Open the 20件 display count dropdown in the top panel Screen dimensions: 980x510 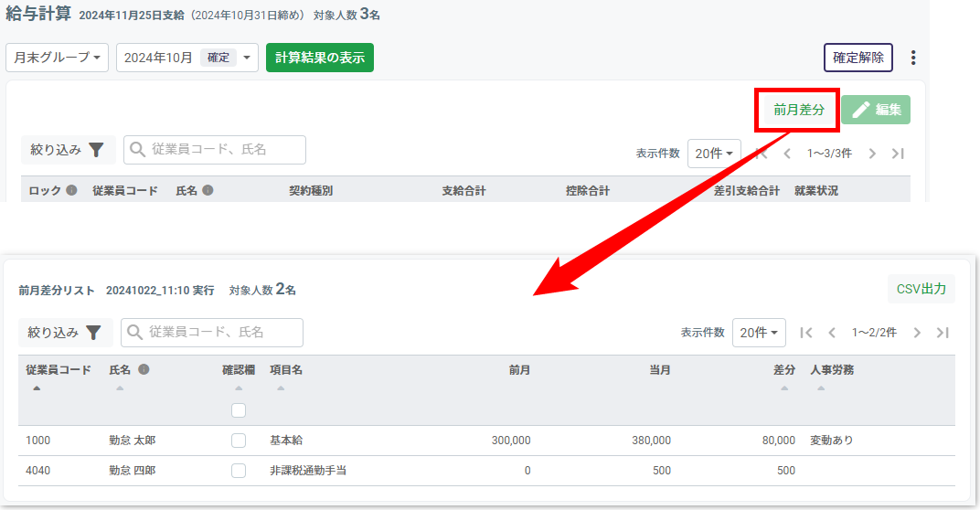click(x=714, y=154)
